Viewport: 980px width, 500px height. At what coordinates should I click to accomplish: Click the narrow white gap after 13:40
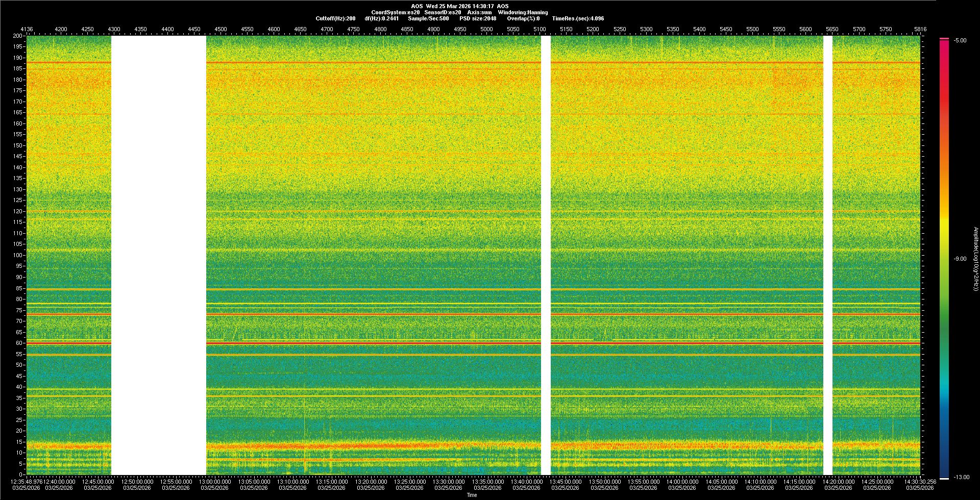(x=546, y=255)
